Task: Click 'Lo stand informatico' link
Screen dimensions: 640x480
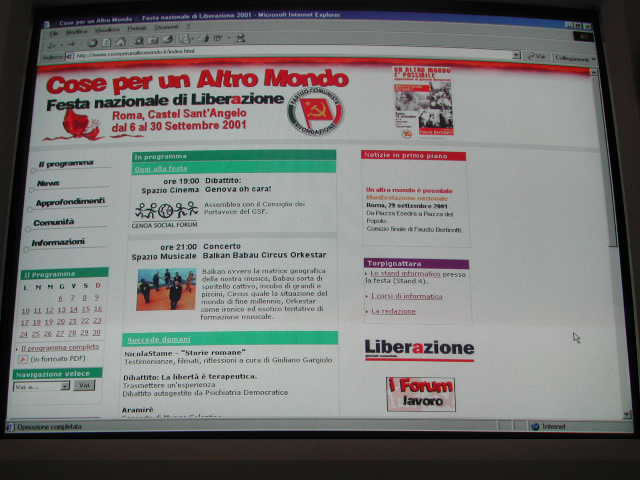Action: pos(405,274)
